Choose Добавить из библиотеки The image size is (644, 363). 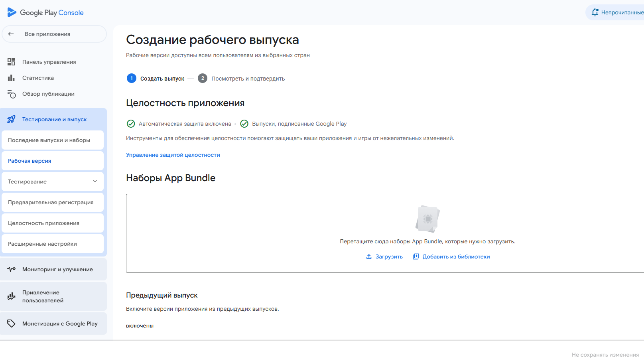[x=451, y=256]
